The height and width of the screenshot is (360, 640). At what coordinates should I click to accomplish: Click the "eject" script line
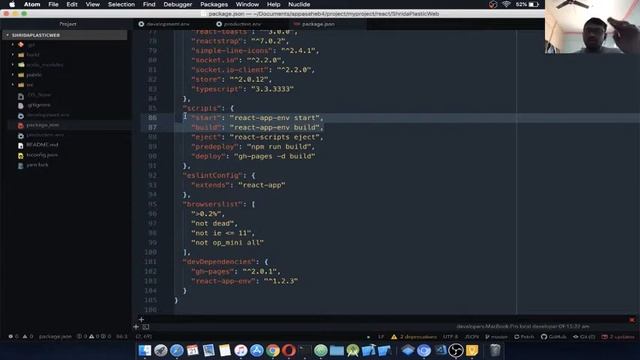pos(257,137)
